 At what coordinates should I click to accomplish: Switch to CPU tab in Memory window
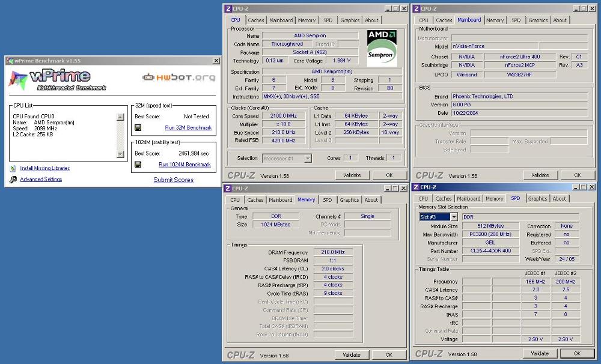235,200
